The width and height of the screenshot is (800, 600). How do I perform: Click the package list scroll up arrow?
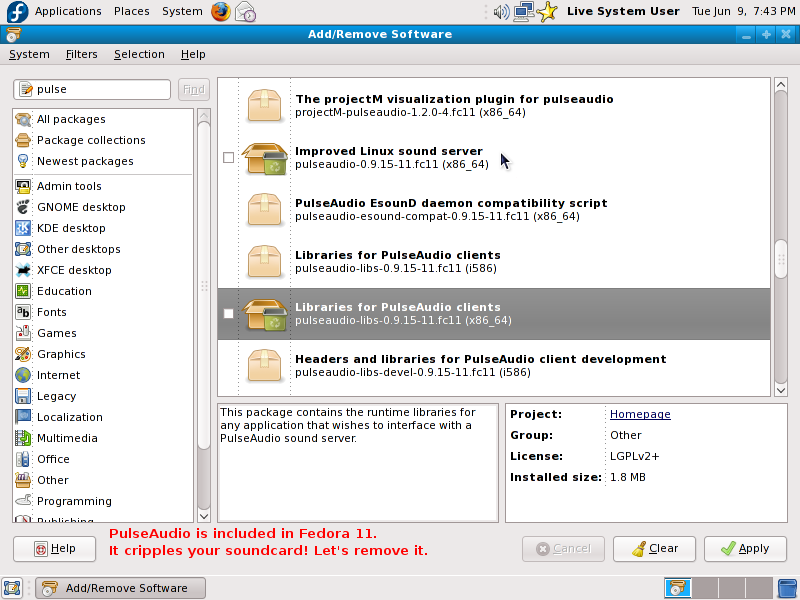[x=781, y=84]
